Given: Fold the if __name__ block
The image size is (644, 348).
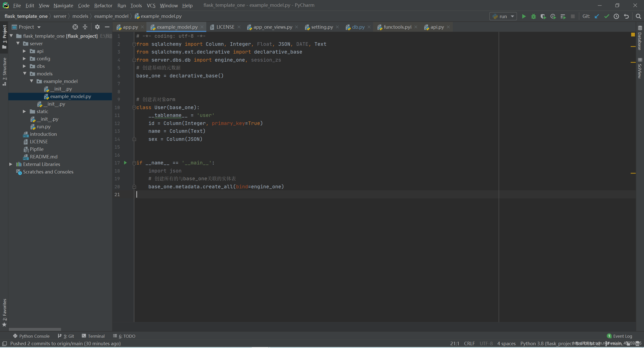Looking at the screenshot, I should [x=134, y=163].
